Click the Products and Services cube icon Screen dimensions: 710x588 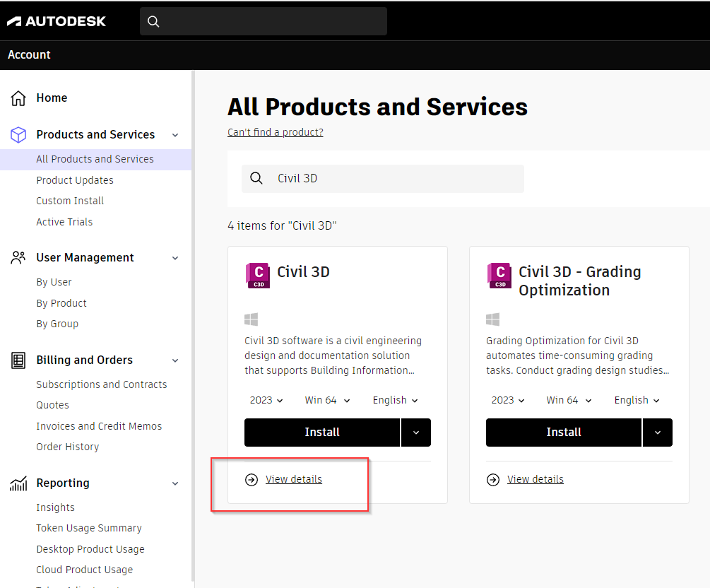click(x=18, y=135)
